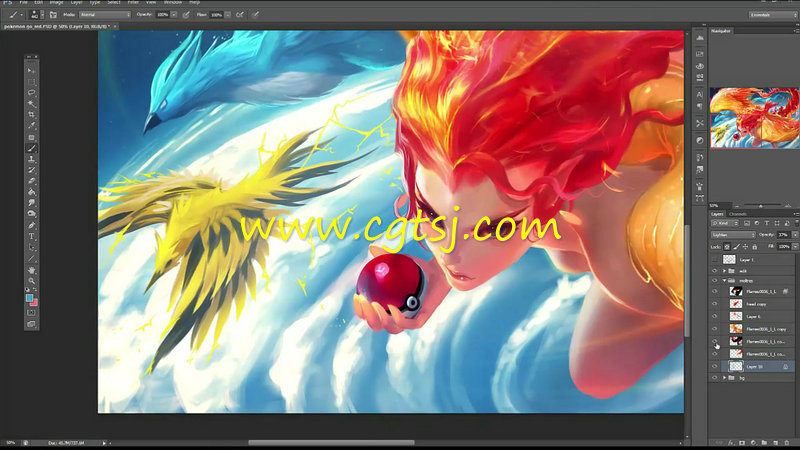The width and height of the screenshot is (800, 450).
Task: Select the Lasso tool
Action: [31, 93]
